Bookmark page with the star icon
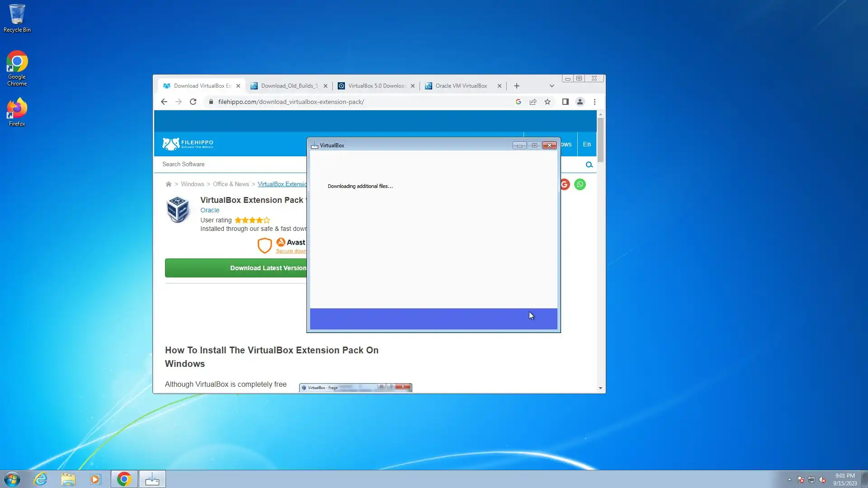The image size is (868, 488). (x=547, y=102)
